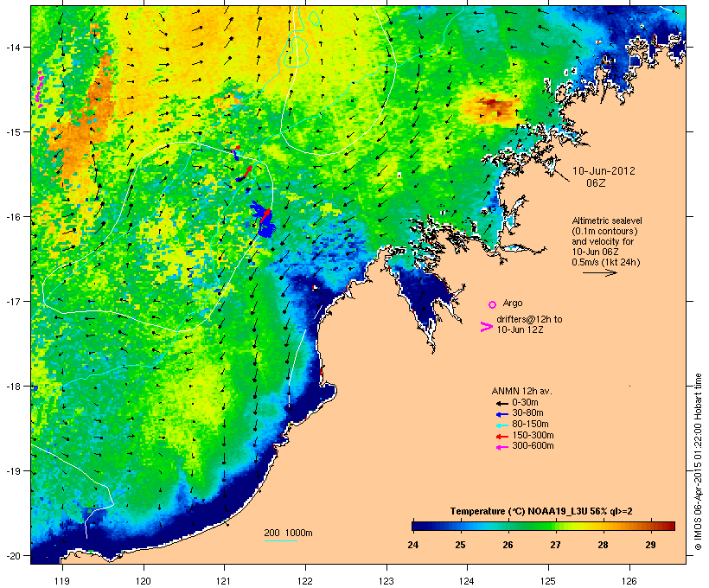The height and width of the screenshot is (588, 709).
Task: Click the -17 latitude axis label
Action: [x=12, y=301]
